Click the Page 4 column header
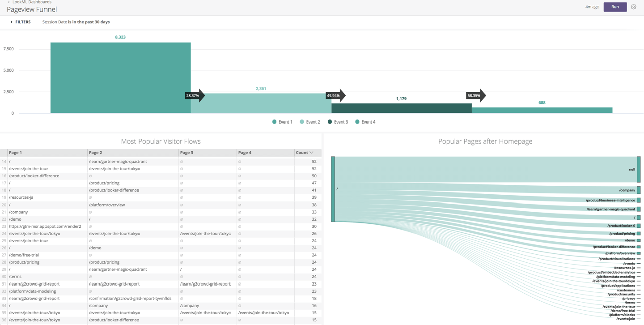 pyautogui.click(x=245, y=153)
